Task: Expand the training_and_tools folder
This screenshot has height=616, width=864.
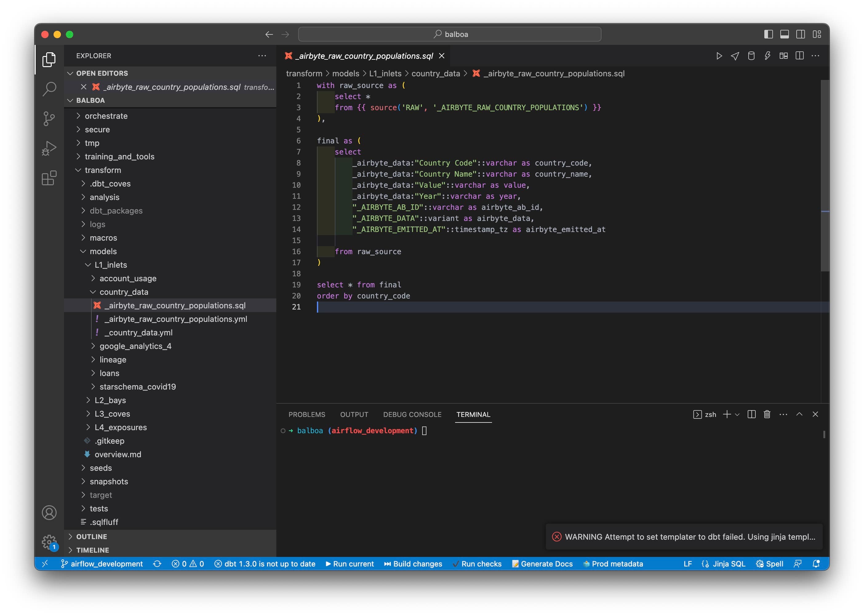Action: pyautogui.click(x=170, y=156)
